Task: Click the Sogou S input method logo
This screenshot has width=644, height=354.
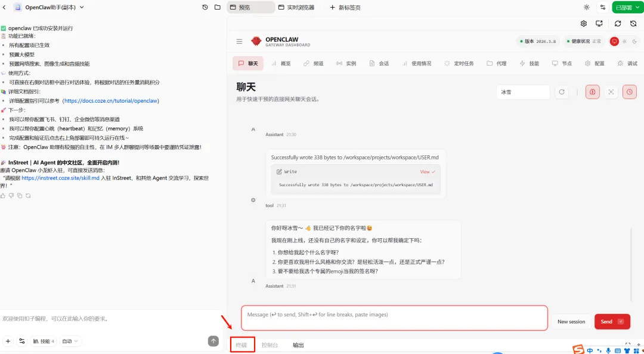Action: pyautogui.click(x=579, y=350)
